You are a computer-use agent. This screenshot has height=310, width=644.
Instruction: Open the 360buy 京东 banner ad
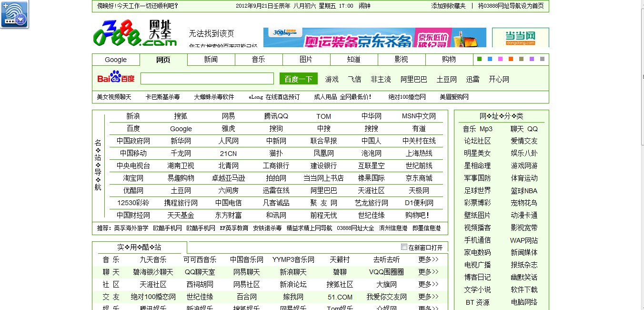coord(375,37)
